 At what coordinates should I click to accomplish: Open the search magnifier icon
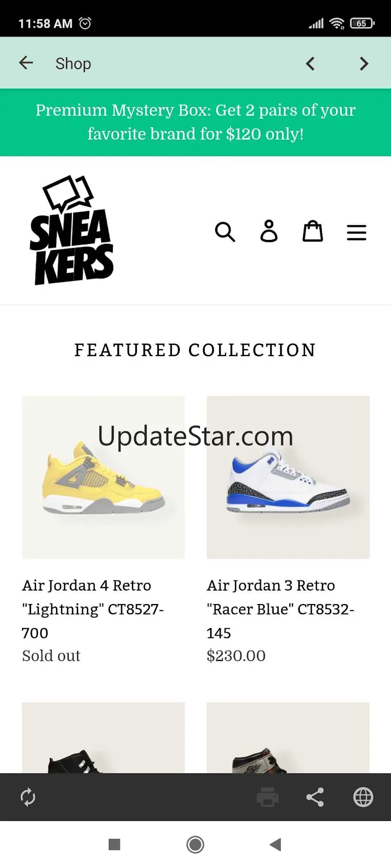[x=225, y=232]
